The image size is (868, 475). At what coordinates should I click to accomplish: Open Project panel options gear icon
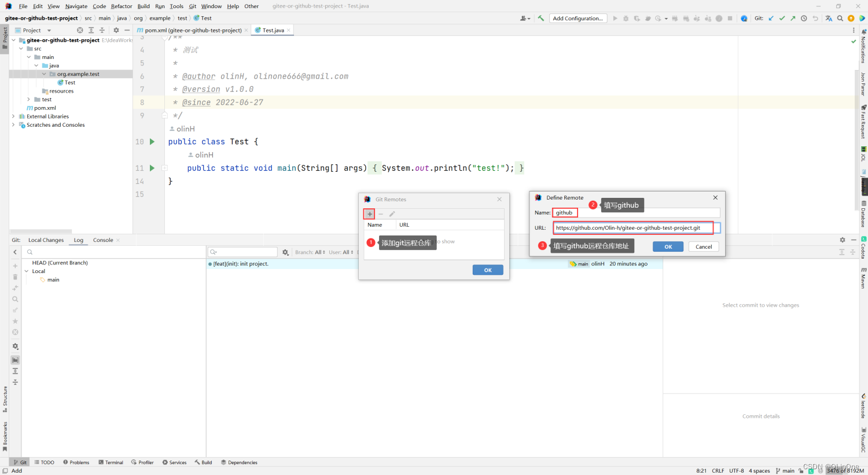pyautogui.click(x=116, y=30)
